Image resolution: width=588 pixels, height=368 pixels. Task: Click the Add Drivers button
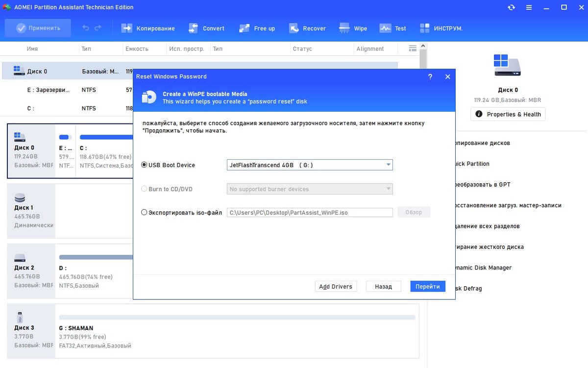coord(336,286)
